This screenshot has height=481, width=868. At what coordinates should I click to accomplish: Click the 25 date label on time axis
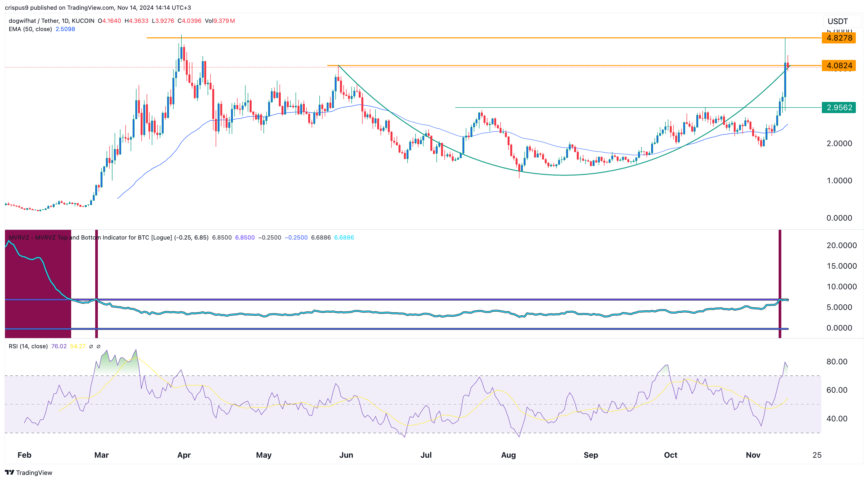click(817, 455)
